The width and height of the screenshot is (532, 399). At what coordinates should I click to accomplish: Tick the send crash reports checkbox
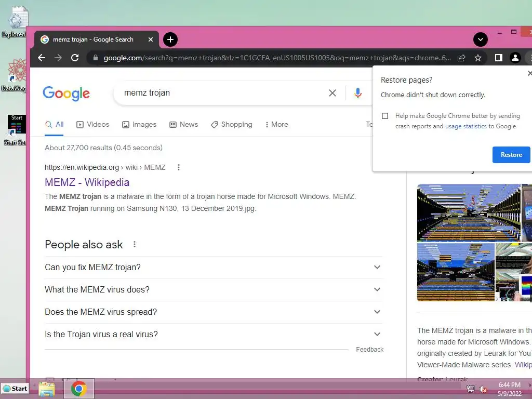point(385,116)
